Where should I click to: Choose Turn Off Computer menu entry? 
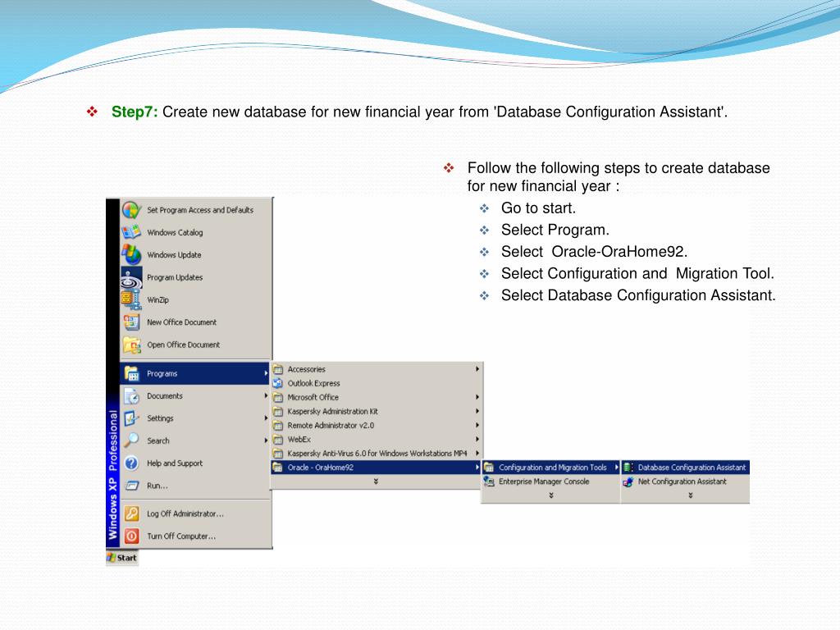tap(196, 536)
